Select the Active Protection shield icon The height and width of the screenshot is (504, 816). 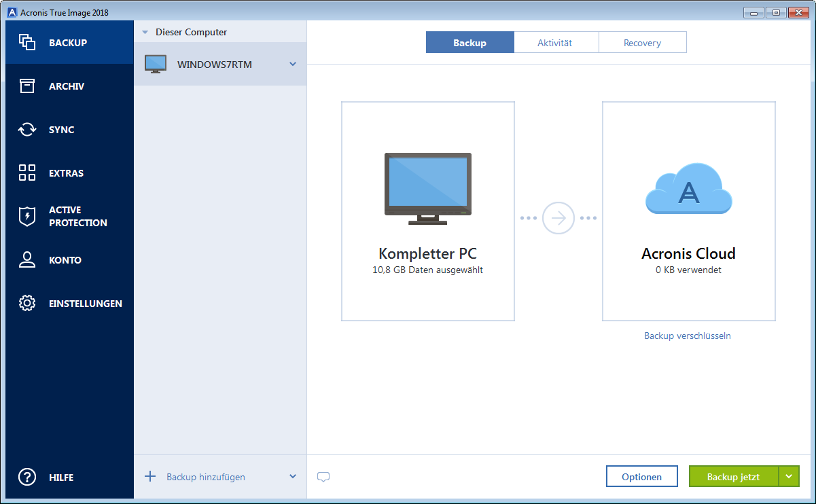click(x=27, y=217)
